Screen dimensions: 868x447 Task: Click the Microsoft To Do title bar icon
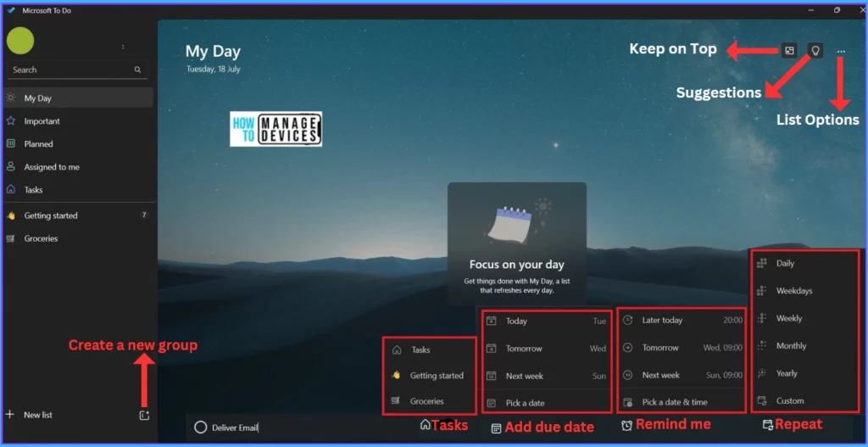tap(12, 10)
